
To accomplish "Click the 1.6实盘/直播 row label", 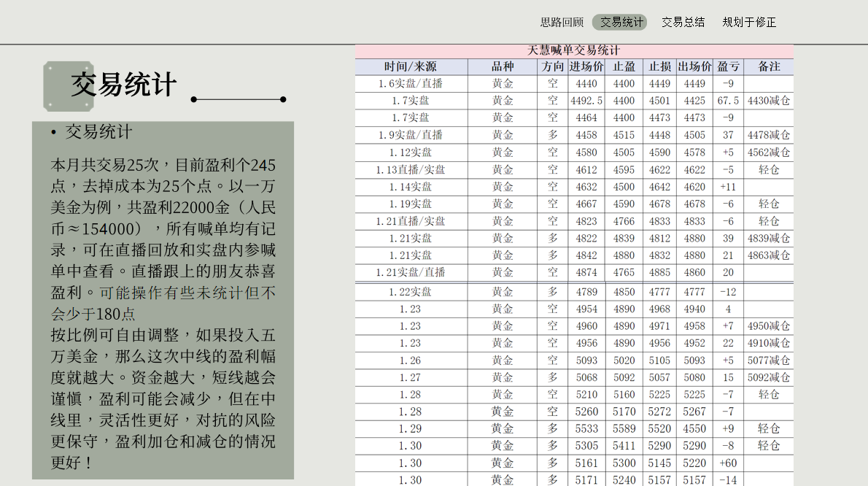I will [410, 84].
